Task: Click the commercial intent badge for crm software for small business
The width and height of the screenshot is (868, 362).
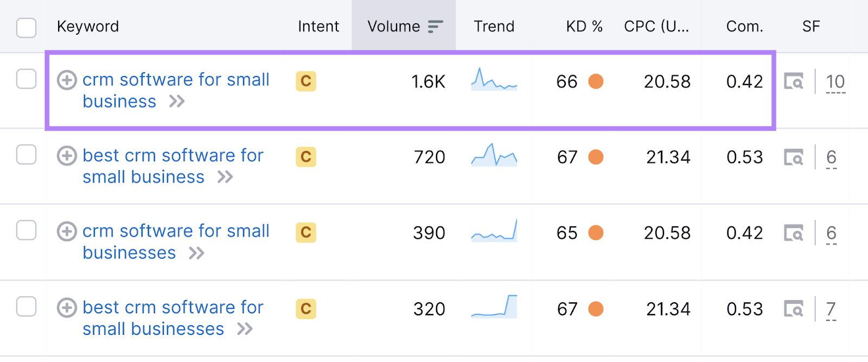Action: tap(305, 81)
